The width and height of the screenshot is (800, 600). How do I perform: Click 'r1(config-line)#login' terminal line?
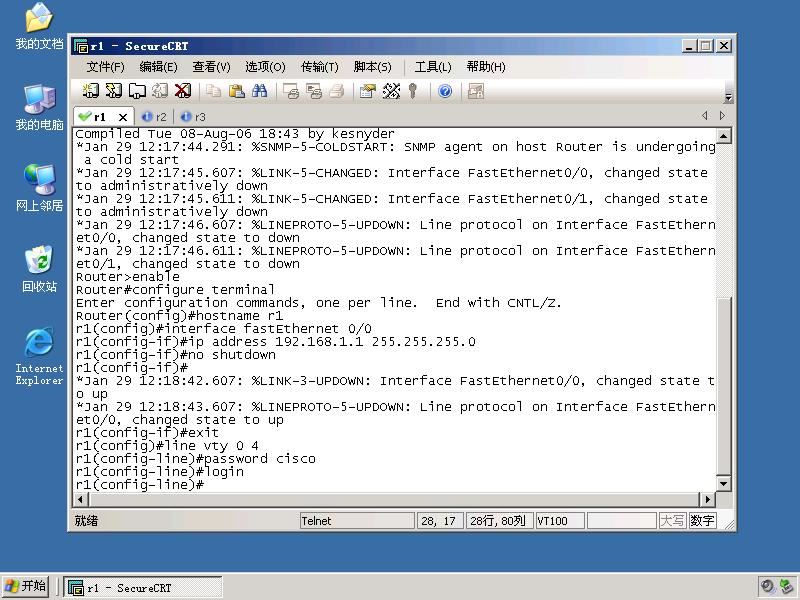(x=160, y=471)
